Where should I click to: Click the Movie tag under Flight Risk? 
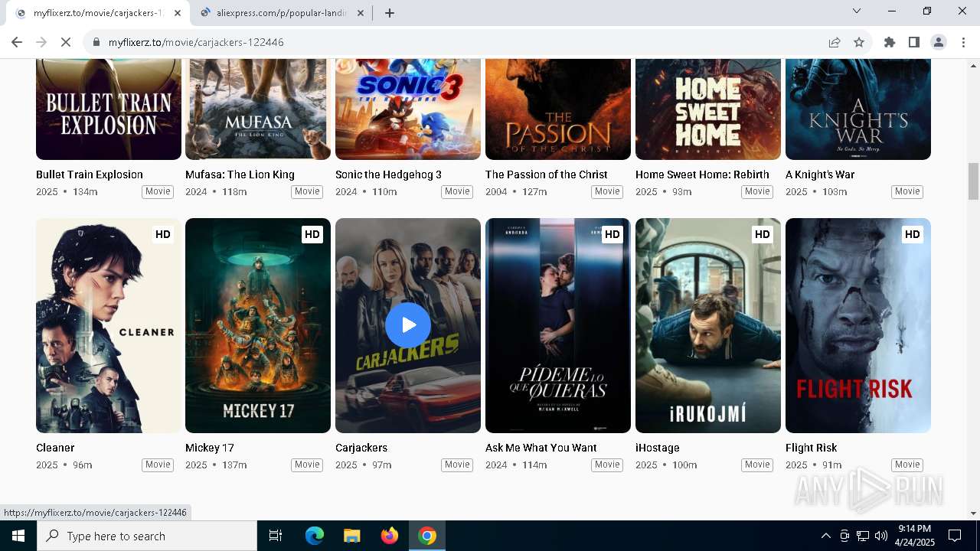pyautogui.click(x=907, y=465)
